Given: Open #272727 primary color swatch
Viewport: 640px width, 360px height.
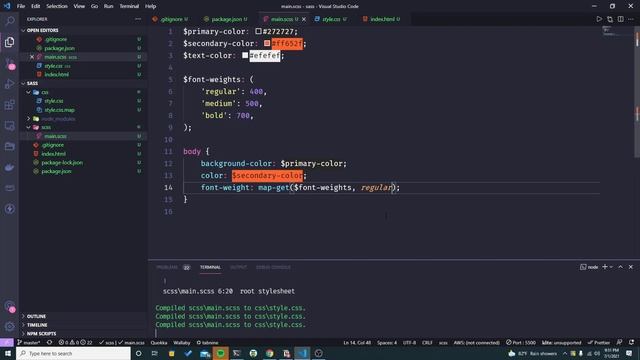Looking at the screenshot, I should pyautogui.click(x=258, y=31).
